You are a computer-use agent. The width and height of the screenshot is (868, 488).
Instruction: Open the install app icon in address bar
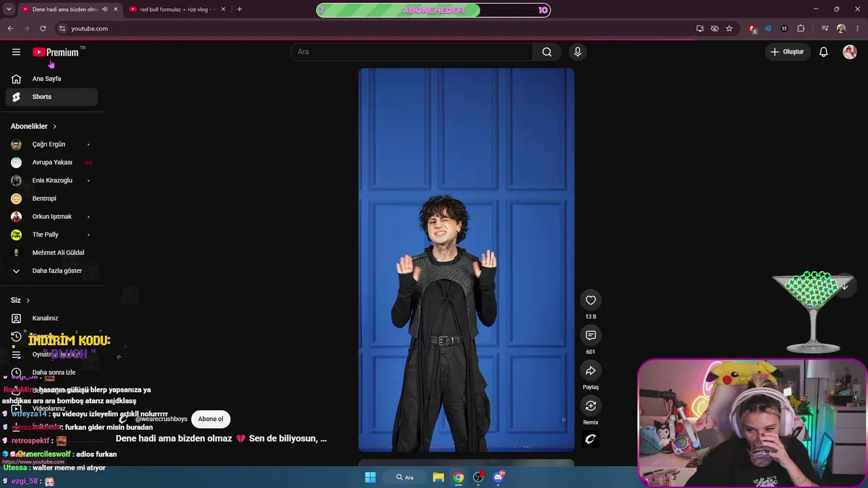click(x=700, y=28)
